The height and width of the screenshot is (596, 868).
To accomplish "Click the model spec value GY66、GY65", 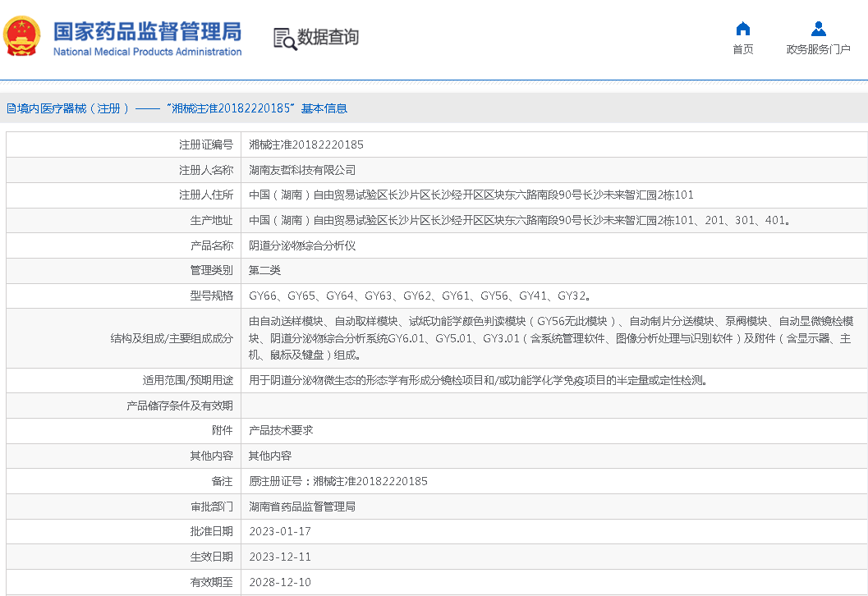I will pyautogui.click(x=419, y=296).
